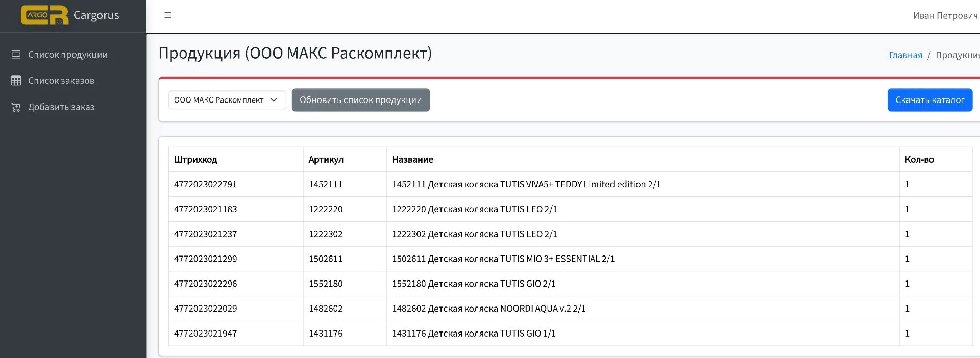
Task: Click TUTIS VIVA5+ TEDDY Limited edition name
Action: 526,184
